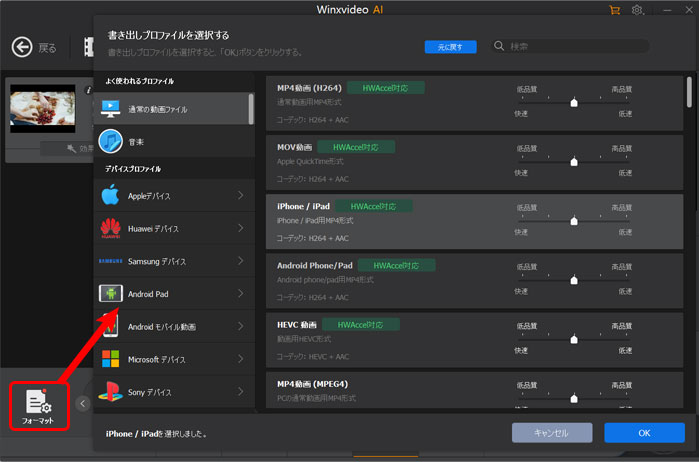699x462 pixels.
Task: Expand Microsoft device profiles
Action: 241,359
